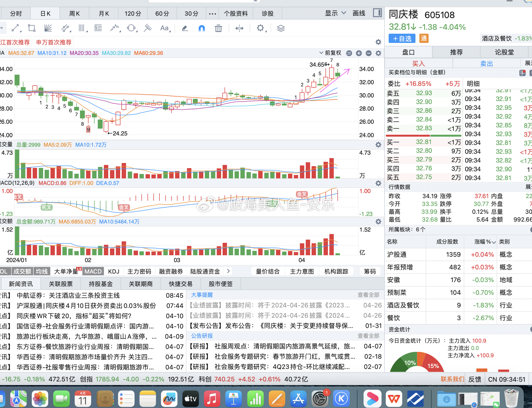
Task: Open gear settings on recommendation tags row
Action: pos(378,42)
